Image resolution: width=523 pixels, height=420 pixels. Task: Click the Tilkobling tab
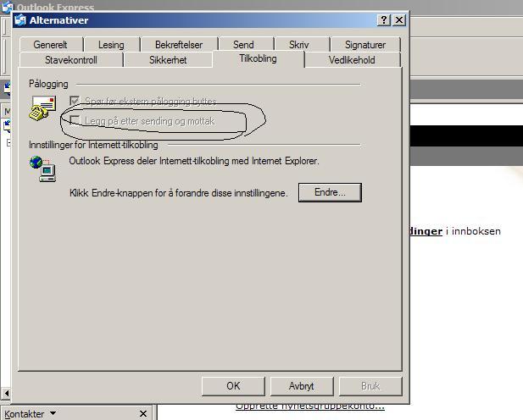coord(259,59)
